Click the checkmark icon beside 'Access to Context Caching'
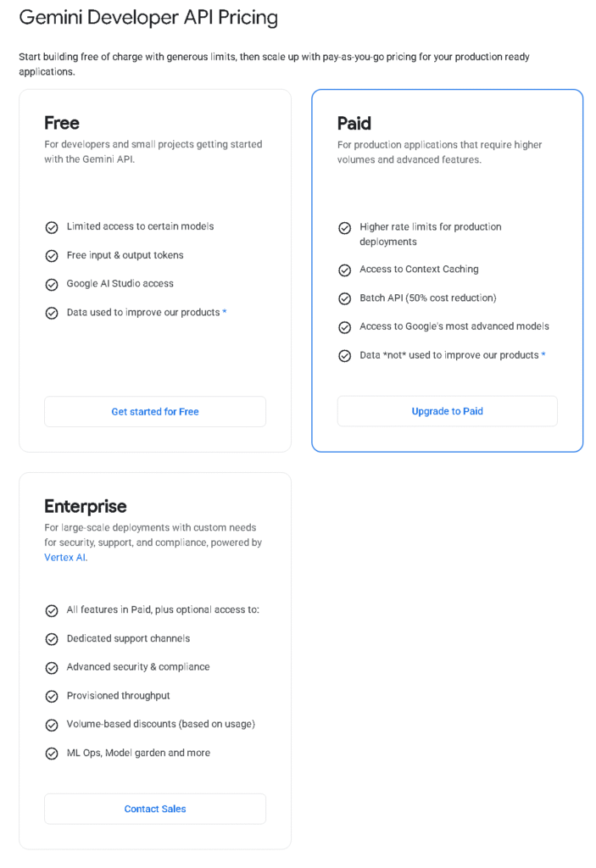Viewport: 596px width, 868px height. (x=345, y=269)
